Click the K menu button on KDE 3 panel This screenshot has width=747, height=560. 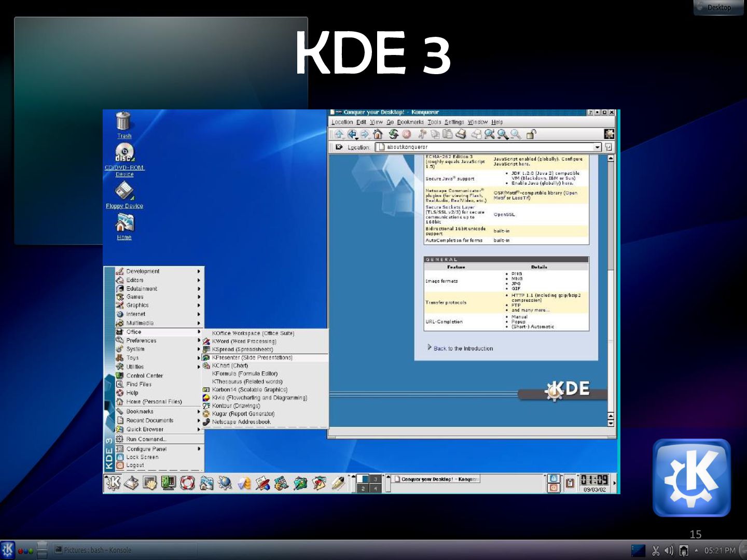pyautogui.click(x=113, y=483)
